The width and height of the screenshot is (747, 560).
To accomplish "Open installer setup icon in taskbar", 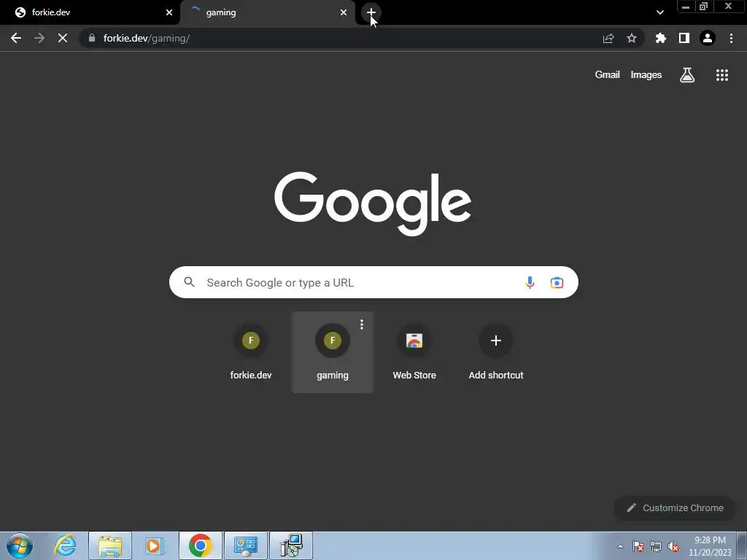I will click(x=291, y=545).
